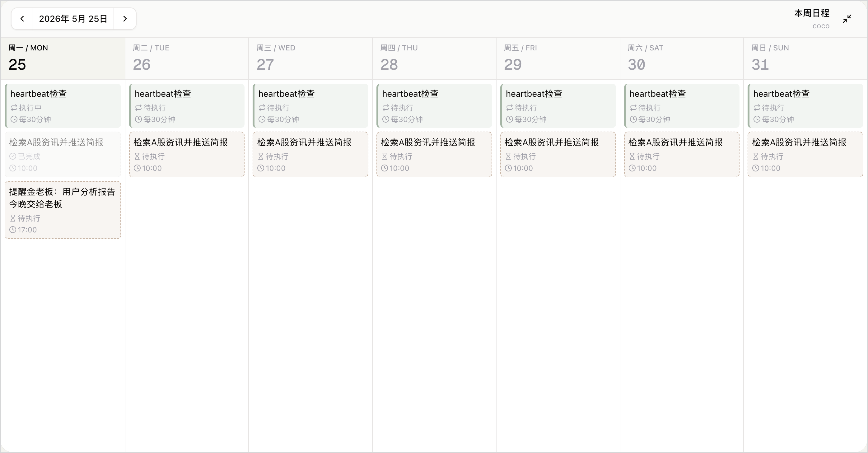This screenshot has width=868, height=453.
Task: Go to next week with right chevron
Action: coord(125,19)
